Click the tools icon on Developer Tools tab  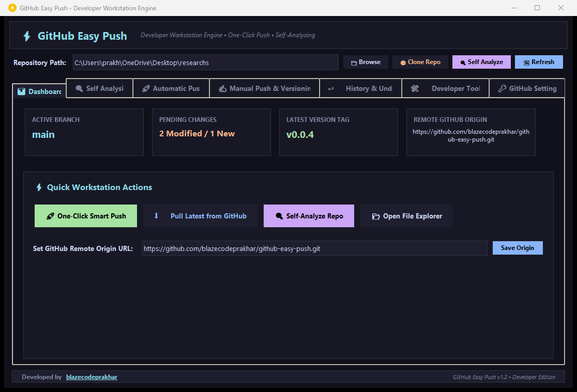pyautogui.click(x=415, y=89)
